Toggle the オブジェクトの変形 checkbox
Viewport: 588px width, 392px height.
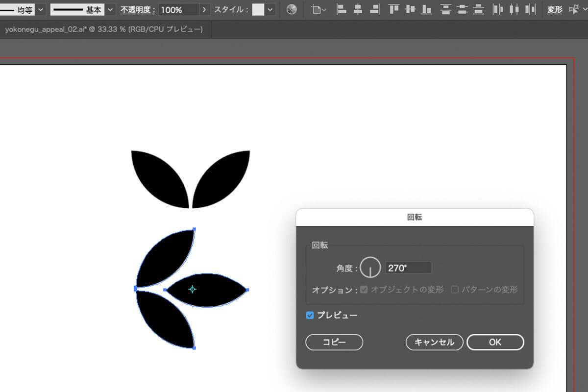364,290
